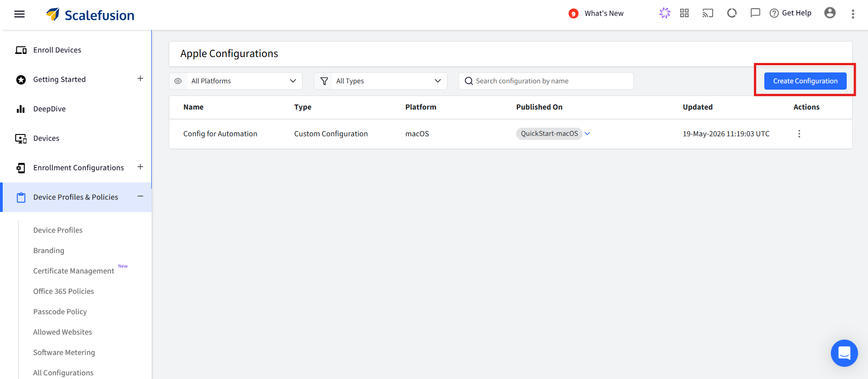This screenshot has width=868, height=379.
Task: Open DeepDive menu item
Action: [x=49, y=109]
